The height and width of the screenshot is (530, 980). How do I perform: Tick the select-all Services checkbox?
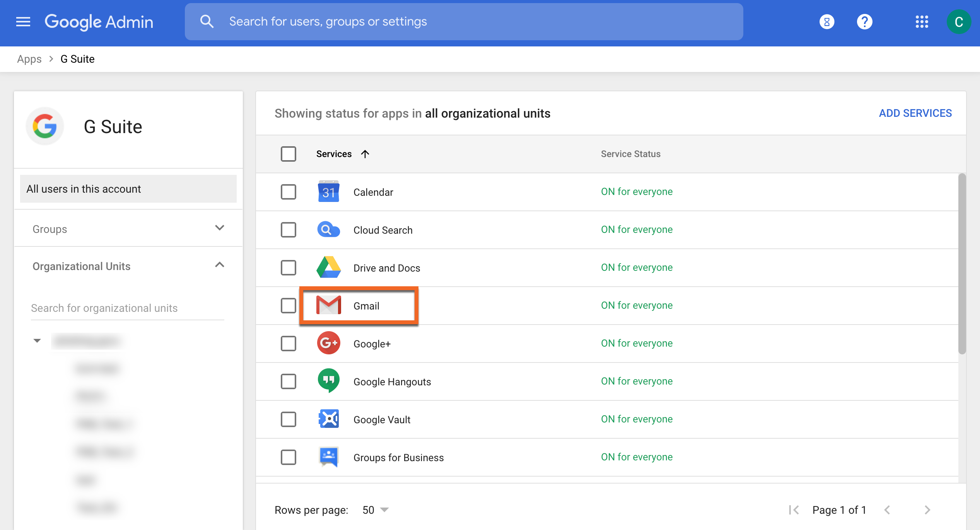coord(288,154)
